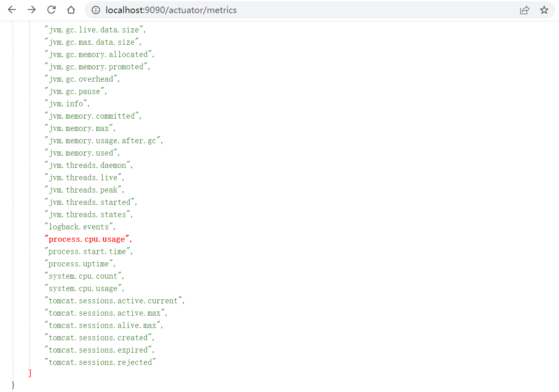Select "jvm.gc.overhead" entry
This screenshot has width=559, height=392.
pyautogui.click(x=81, y=79)
